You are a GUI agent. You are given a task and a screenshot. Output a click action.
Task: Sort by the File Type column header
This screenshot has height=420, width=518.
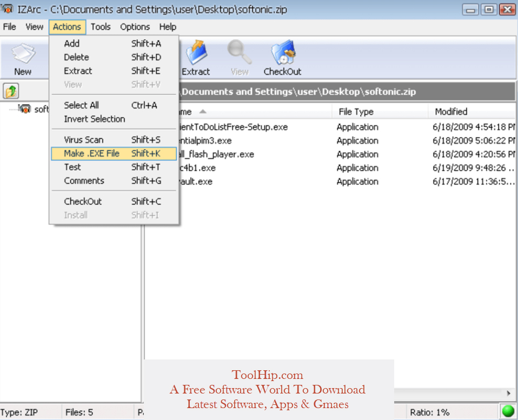(380, 111)
